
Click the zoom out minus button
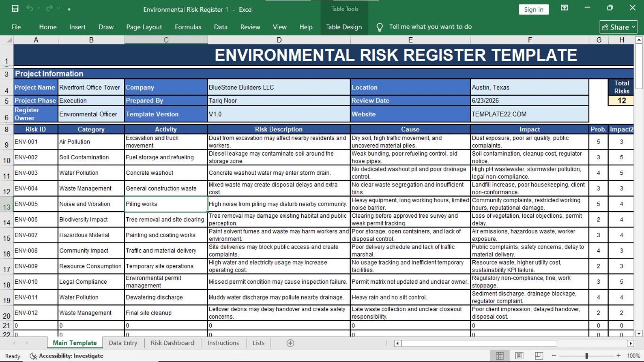click(554, 356)
